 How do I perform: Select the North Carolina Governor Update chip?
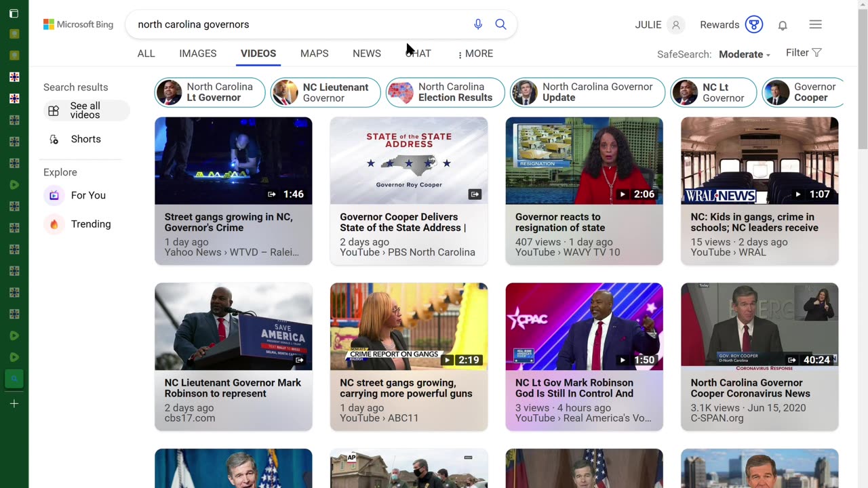(x=587, y=92)
